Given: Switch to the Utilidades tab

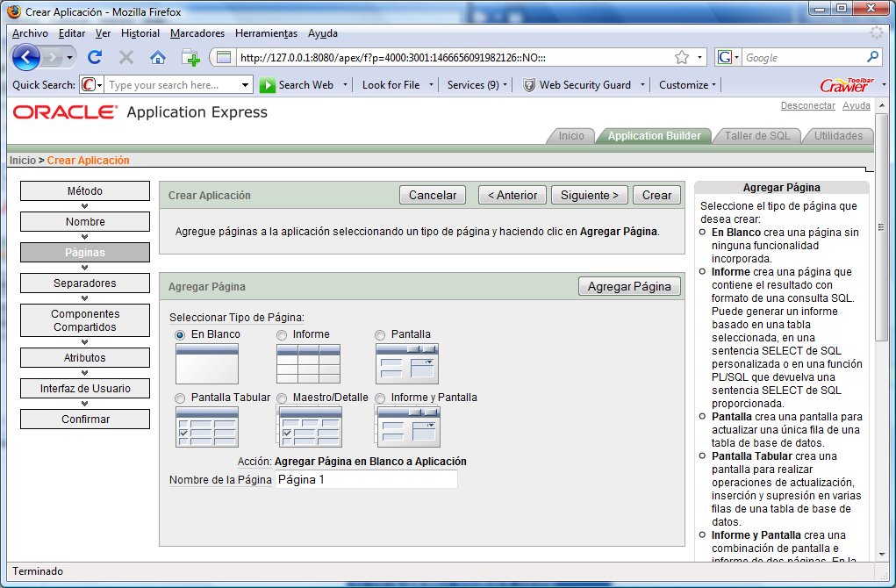Looking at the screenshot, I should (838, 136).
